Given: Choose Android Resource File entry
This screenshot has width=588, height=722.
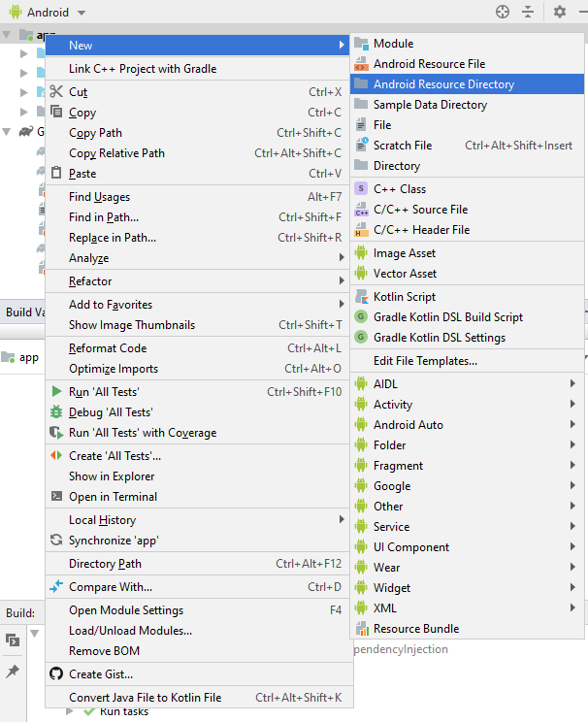Looking at the screenshot, I should coord(429,64).
